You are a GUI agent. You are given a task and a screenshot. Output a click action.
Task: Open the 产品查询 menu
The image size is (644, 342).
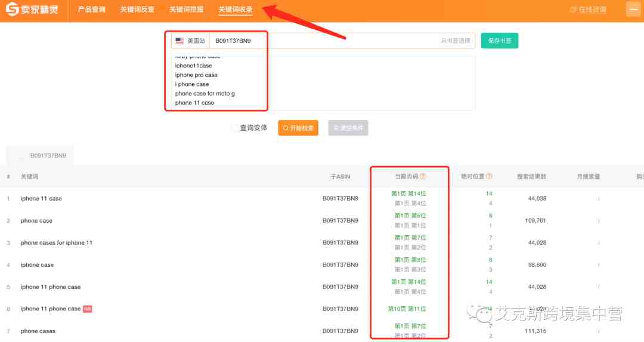(x=92, y=10)
